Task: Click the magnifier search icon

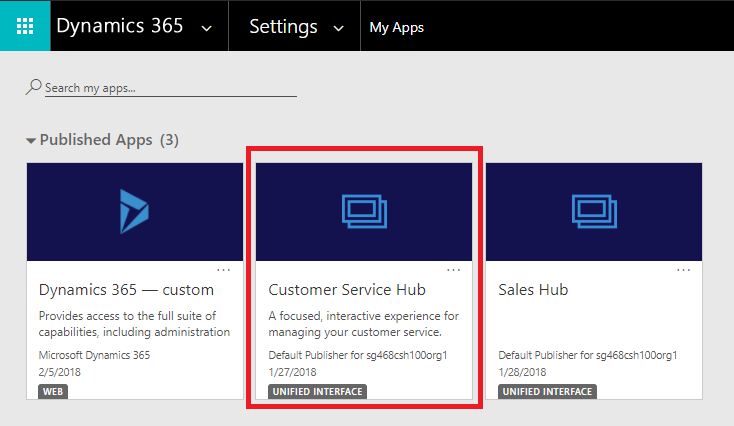Action: (x=34, y=87)
